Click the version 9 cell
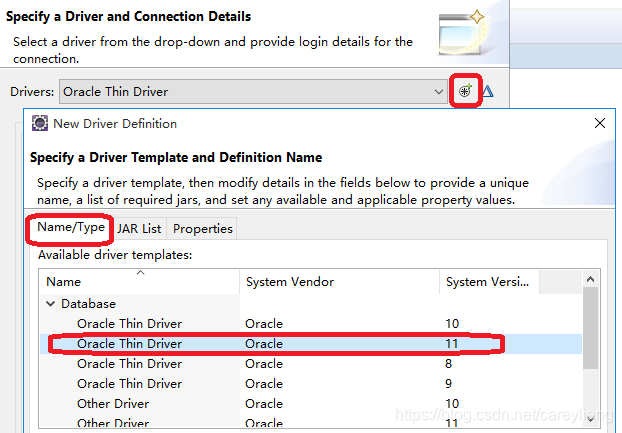This screenshot has width=622, height=433. (448, 383)
